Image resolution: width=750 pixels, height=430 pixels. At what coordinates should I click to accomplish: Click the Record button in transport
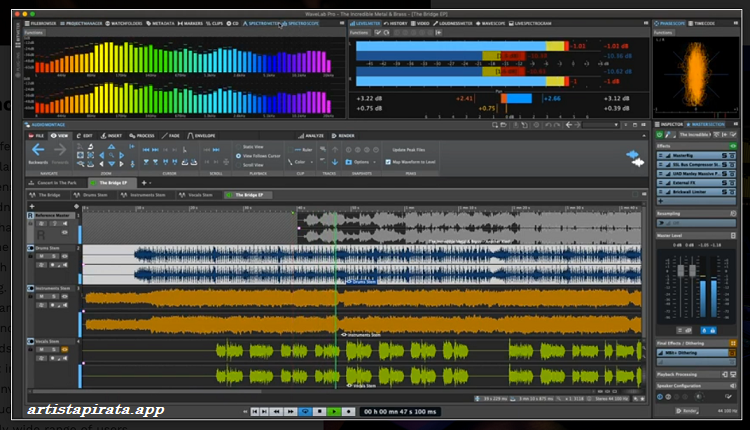(348, 411)
